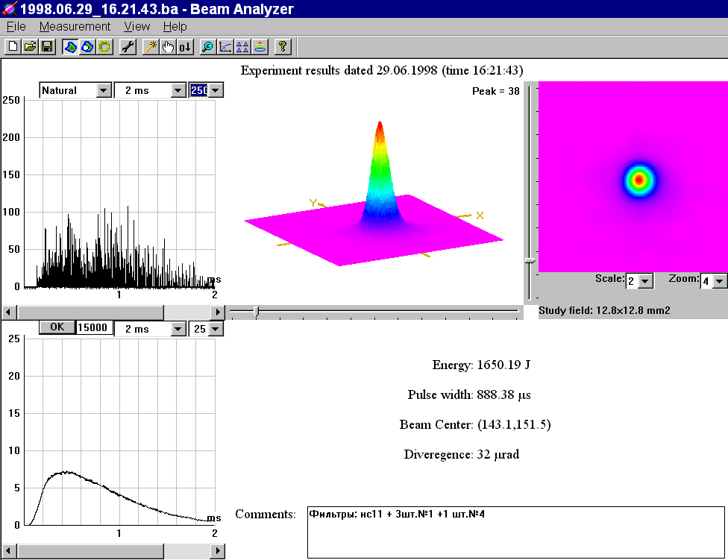This screenshot has height=560, width=728.
Task: Click the New file toolbar icon
Action: pos(13,46)
